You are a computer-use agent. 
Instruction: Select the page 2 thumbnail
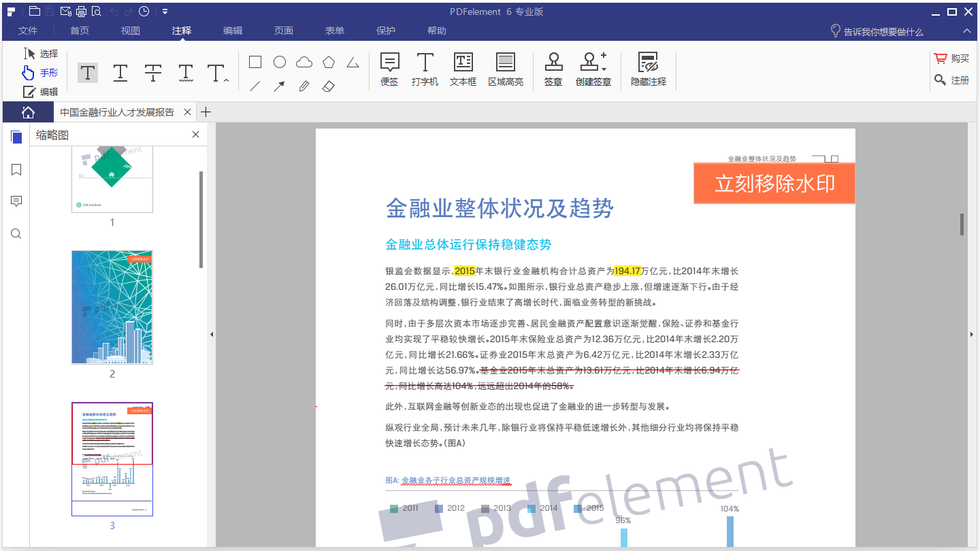click(112, 307)
